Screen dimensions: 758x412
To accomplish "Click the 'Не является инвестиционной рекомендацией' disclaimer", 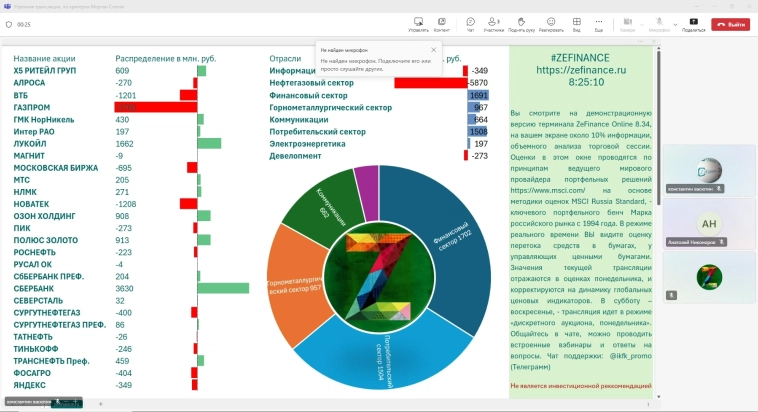I will (x=581, y=386).
